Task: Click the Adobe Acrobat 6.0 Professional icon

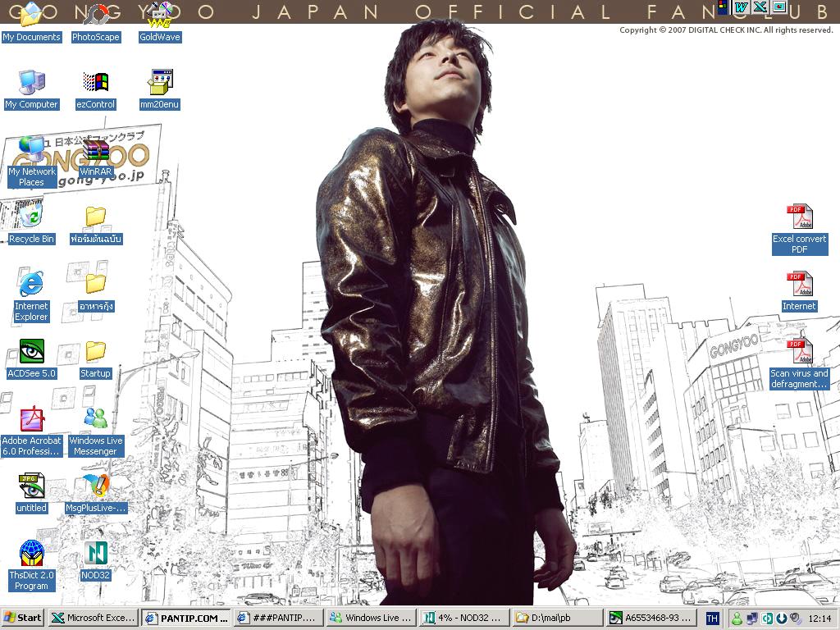Action: (32, 431)
